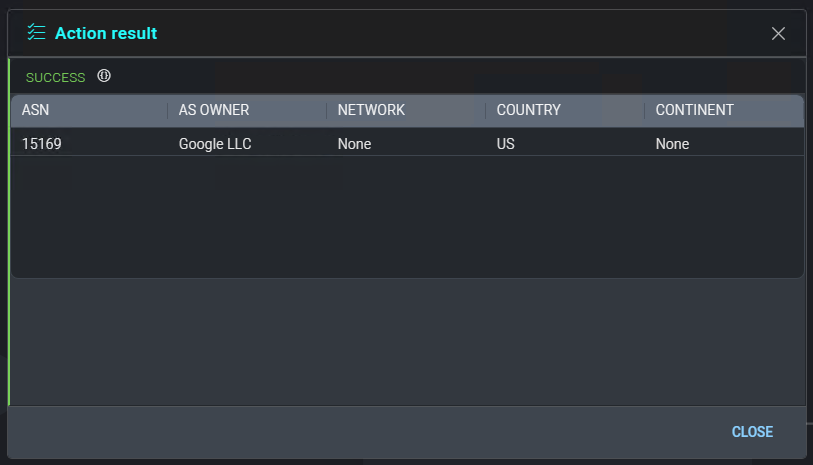
Task: Select the Google LLC cell
Action: (215, 144)
